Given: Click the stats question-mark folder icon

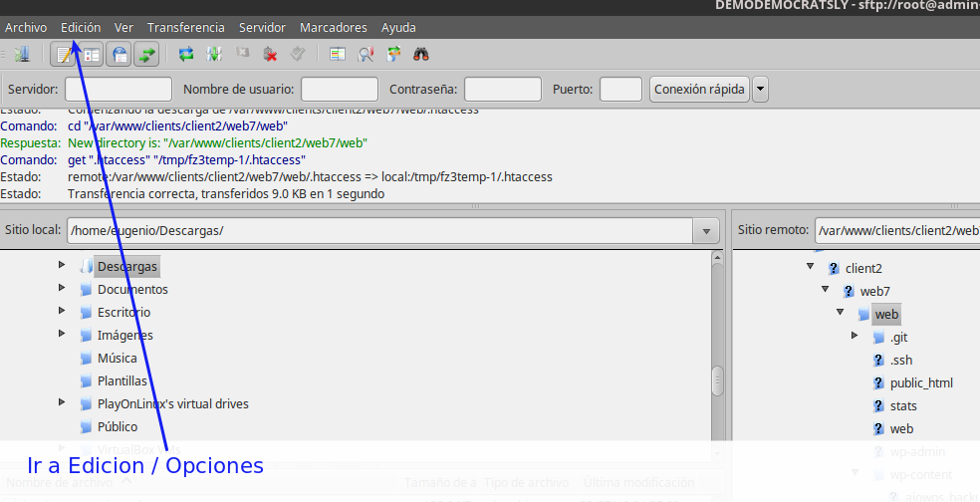Looking at the screenshot, I should (878, 406).
